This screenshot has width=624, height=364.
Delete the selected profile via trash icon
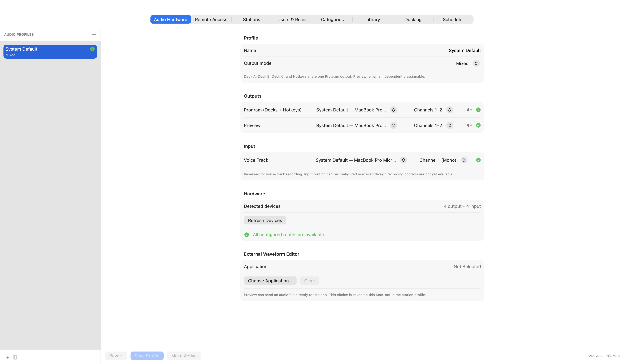pos(15,357)
